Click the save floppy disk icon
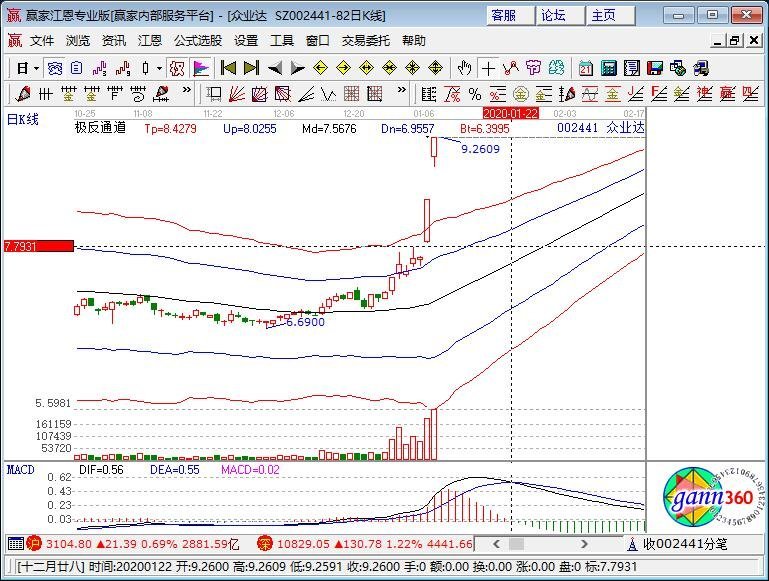The height and width of the screenshot is (581, 769). (x=655, y=68)
